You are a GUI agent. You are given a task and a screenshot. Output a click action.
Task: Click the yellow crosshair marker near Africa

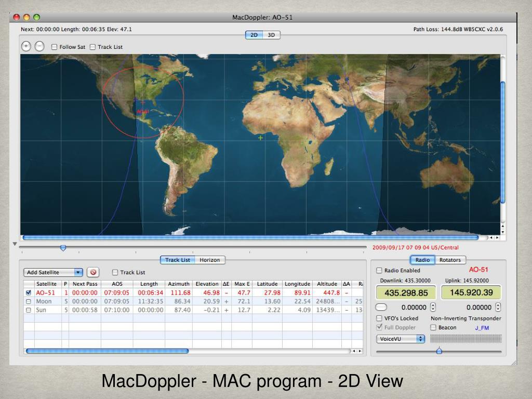pyautogui.click(x=260, y=138)
